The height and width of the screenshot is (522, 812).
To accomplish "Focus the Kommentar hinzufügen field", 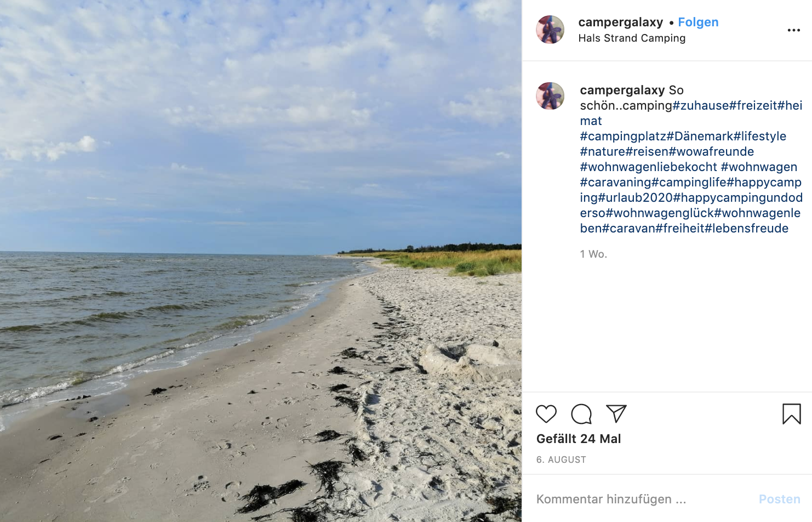I will click(641, 499).
